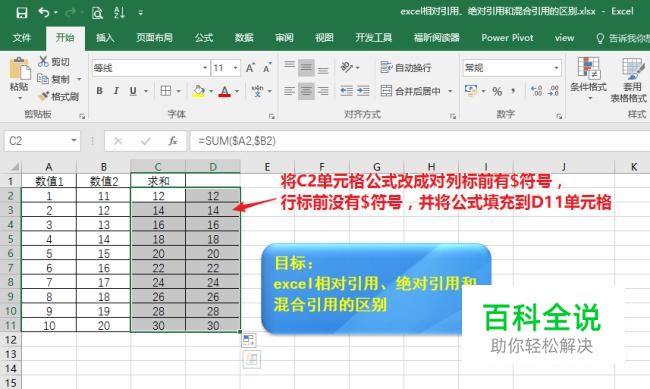Select column E header

(267, 167)
